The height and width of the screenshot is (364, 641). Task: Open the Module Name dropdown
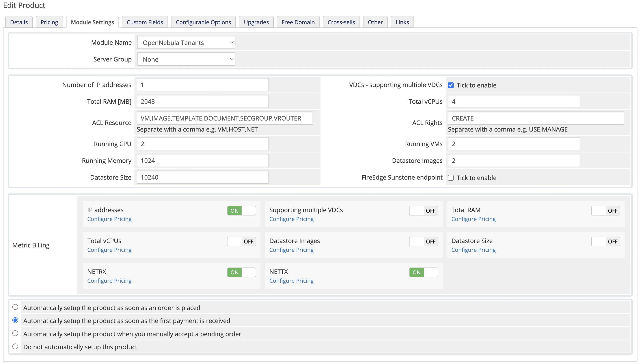[186, 43]
